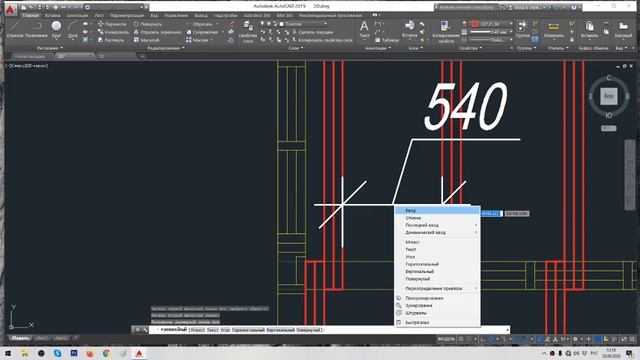640x360 pixels.
Task: Open the Управление ribbon tab
Action: (x=176, y=16)
